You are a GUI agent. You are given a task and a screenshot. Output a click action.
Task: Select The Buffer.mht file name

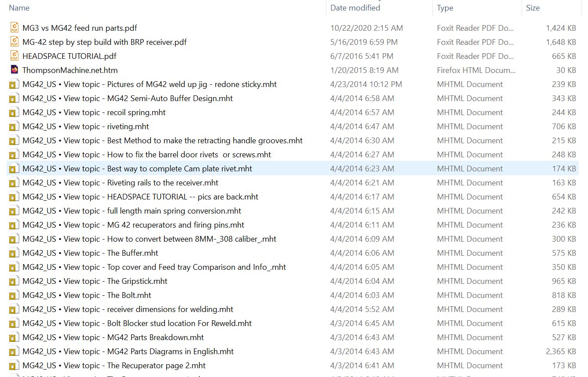[x=90, y=253]
